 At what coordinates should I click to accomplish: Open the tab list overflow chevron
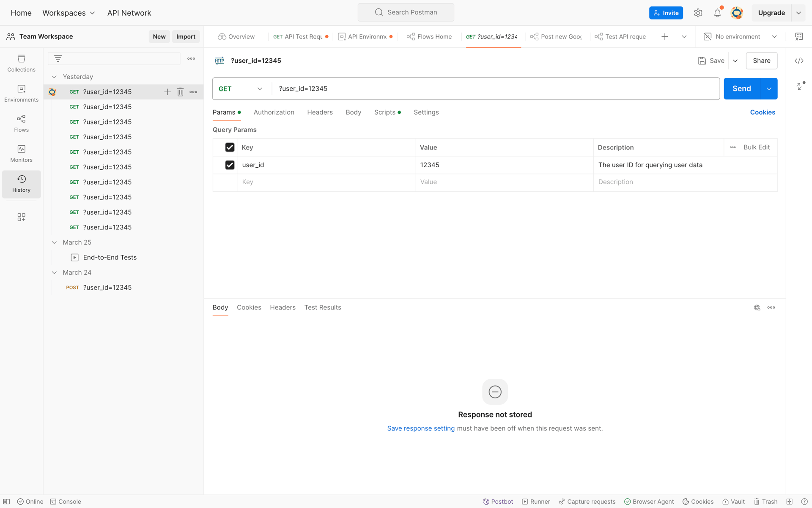[684, 37]
